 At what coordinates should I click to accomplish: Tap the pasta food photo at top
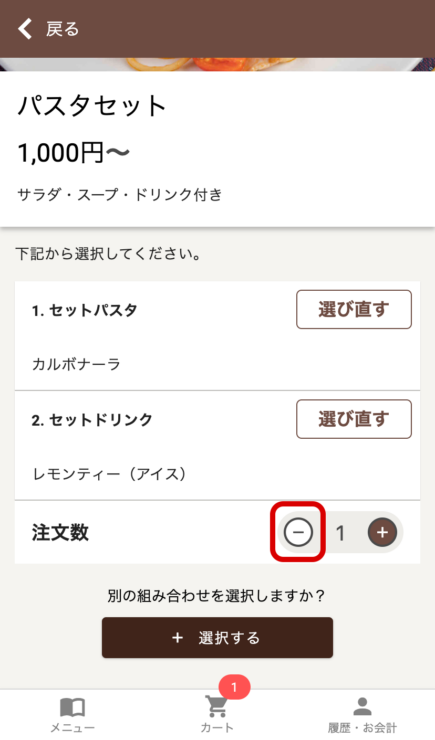pos(218,64)
